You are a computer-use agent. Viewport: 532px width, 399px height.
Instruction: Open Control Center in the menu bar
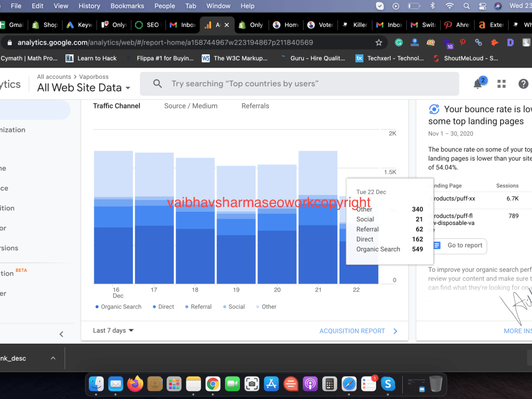(x=483, y=6)
